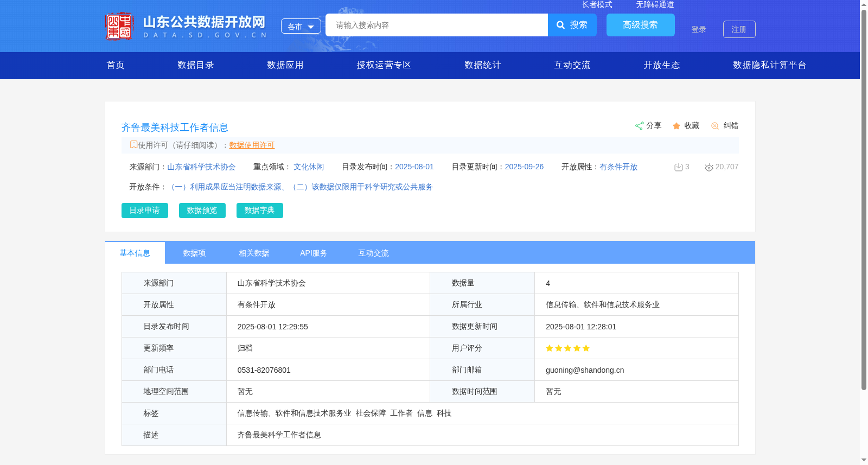This screenshot has height=465, width=868.
Task: Open 数据应用 navigation item
Action: point(285,65)
